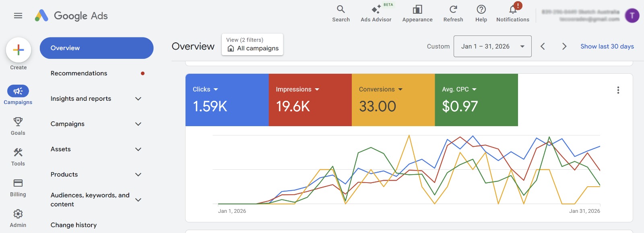
Task: Open the Appearance settings
Action: [417, 10]
